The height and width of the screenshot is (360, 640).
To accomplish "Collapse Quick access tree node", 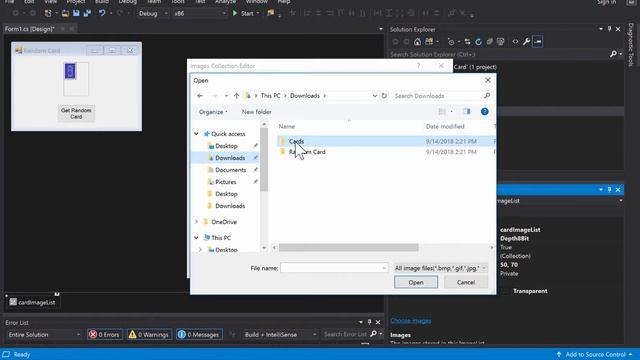I will point(196,134).
